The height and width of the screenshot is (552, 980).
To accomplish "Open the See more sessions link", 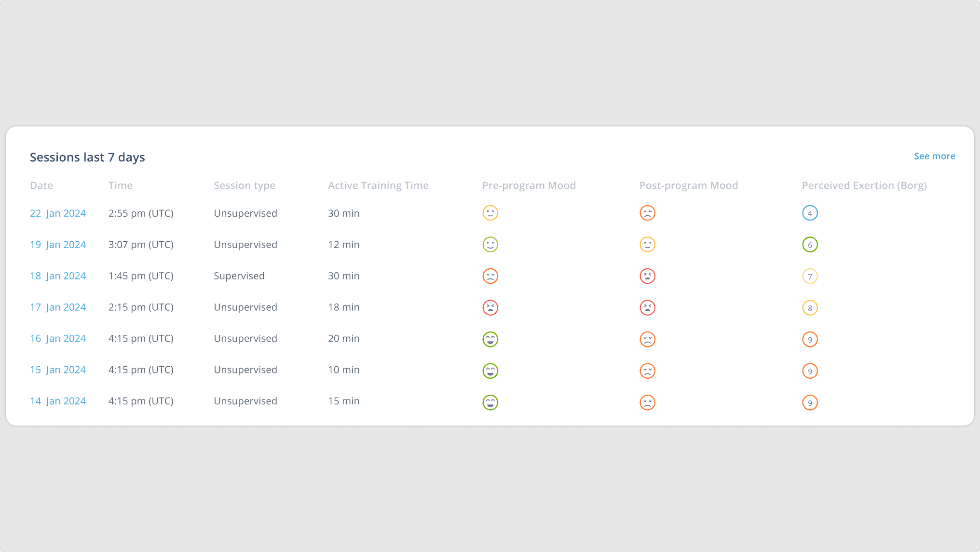I will [934, 156].
